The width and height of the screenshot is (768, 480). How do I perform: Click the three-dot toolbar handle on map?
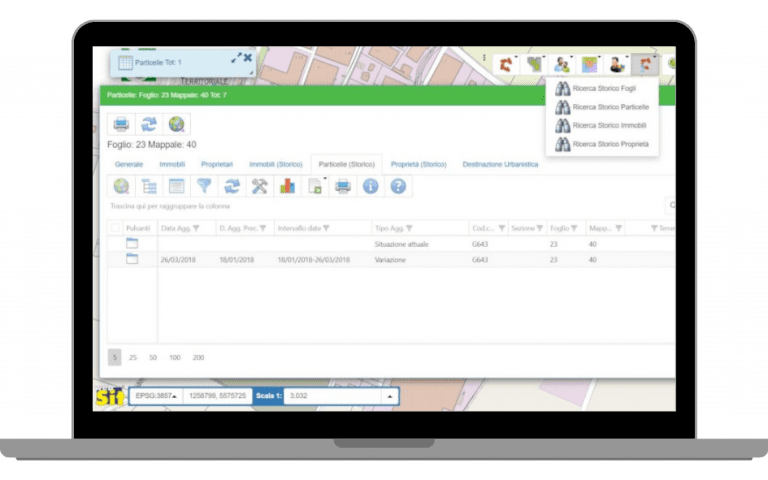click(x=484, y=58)
